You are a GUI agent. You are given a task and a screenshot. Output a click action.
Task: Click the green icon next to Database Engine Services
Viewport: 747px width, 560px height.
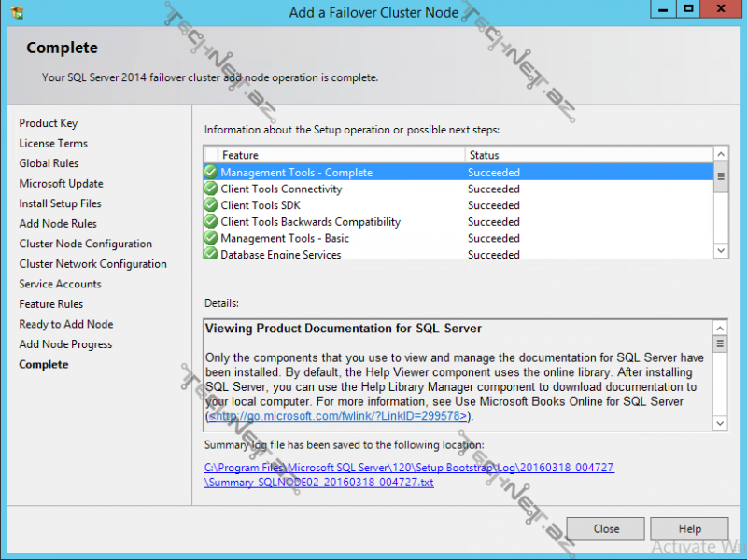[x=211, y=254]
